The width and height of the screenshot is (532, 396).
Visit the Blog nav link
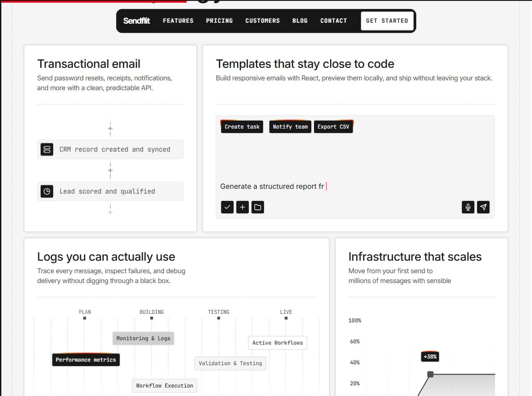pyautogui.click(x=300, y=21)
